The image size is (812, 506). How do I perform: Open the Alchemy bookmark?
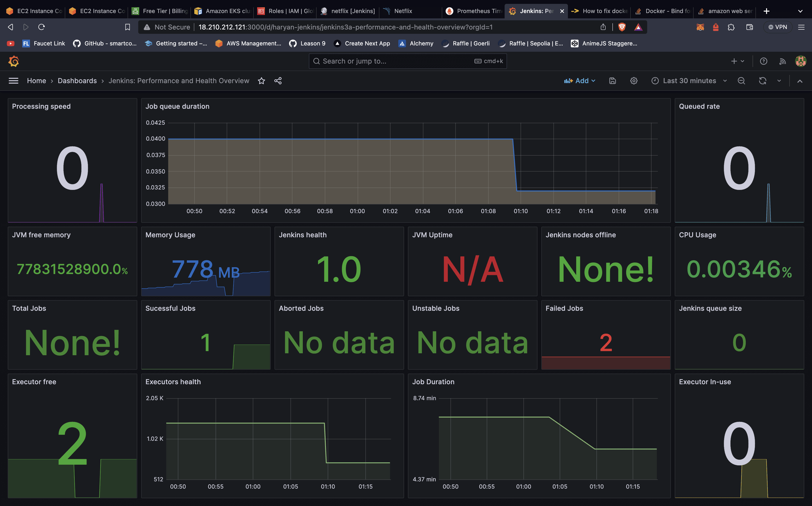[416, 43]
